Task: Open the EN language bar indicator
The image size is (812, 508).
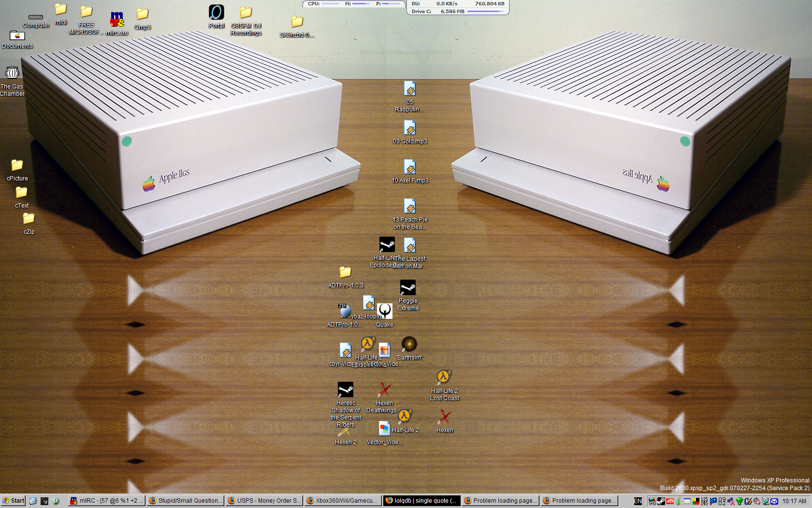Action: [638, 501]
